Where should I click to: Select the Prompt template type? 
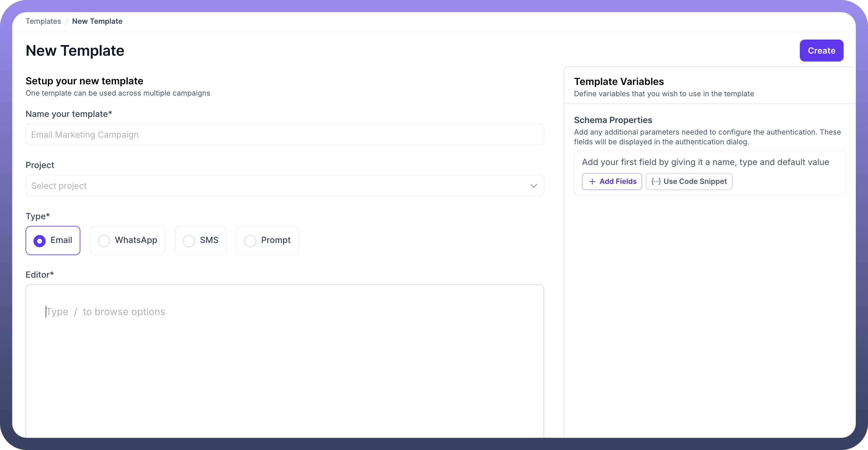250,241
